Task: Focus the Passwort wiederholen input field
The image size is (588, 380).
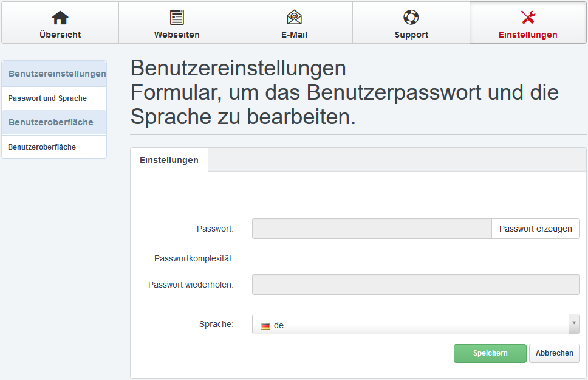Action: 415,285
